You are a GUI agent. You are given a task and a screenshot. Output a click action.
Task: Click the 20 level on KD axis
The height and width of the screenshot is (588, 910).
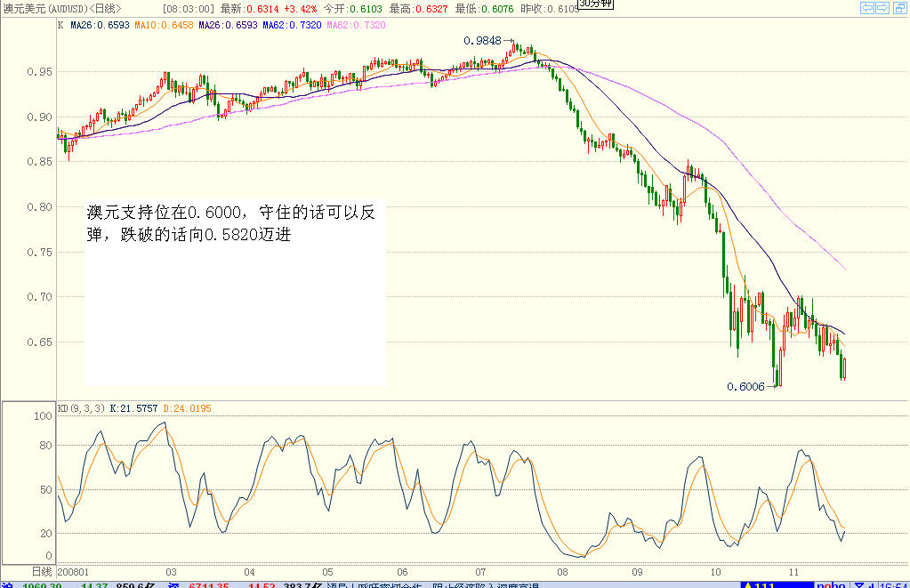tap(46, 534)
